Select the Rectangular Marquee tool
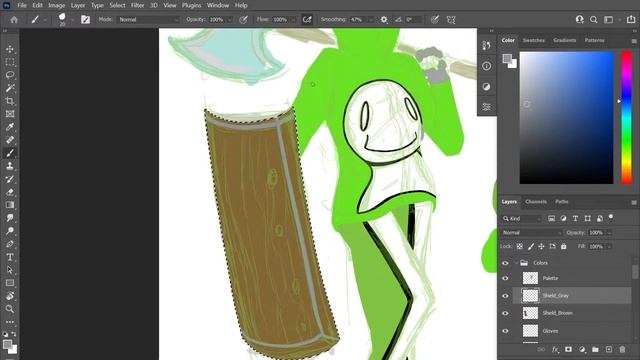 click(x=10, y=62)
